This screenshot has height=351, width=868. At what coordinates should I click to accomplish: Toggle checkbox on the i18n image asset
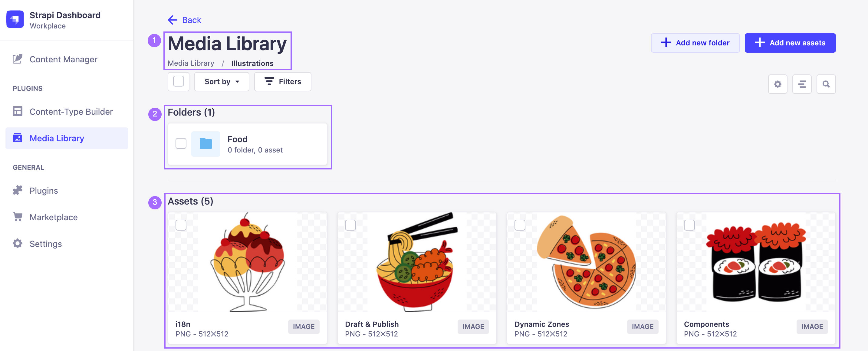tap(182, 225)
